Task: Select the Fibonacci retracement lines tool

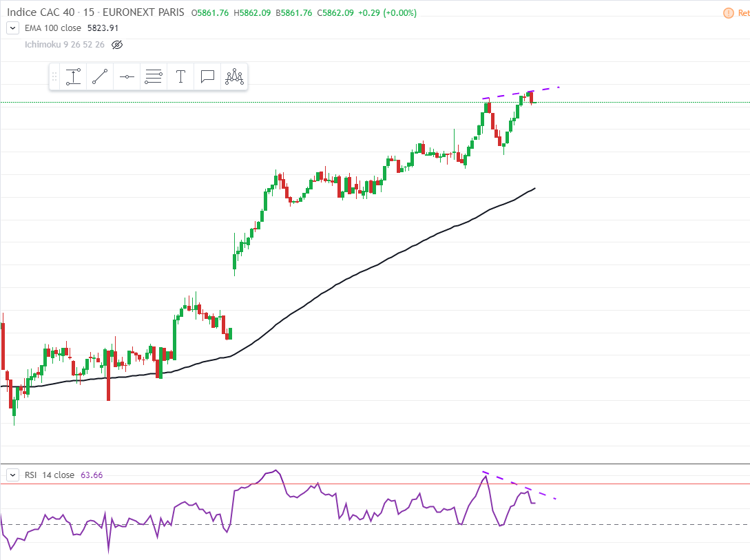Action: click(154, 76)
